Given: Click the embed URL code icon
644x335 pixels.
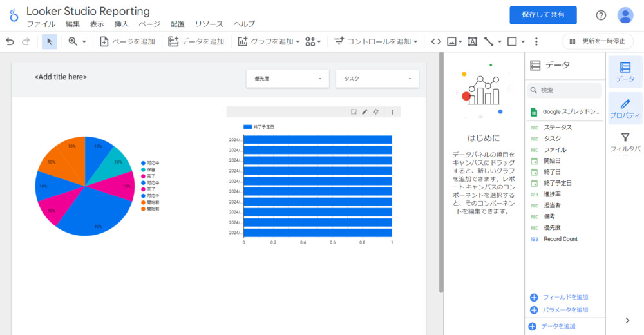Looking at the screenshot, I should pos(436,41).
